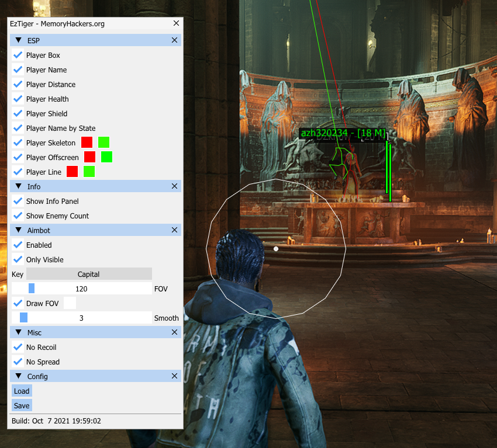Collapse the ESP section arrow

tap(18, 40)
